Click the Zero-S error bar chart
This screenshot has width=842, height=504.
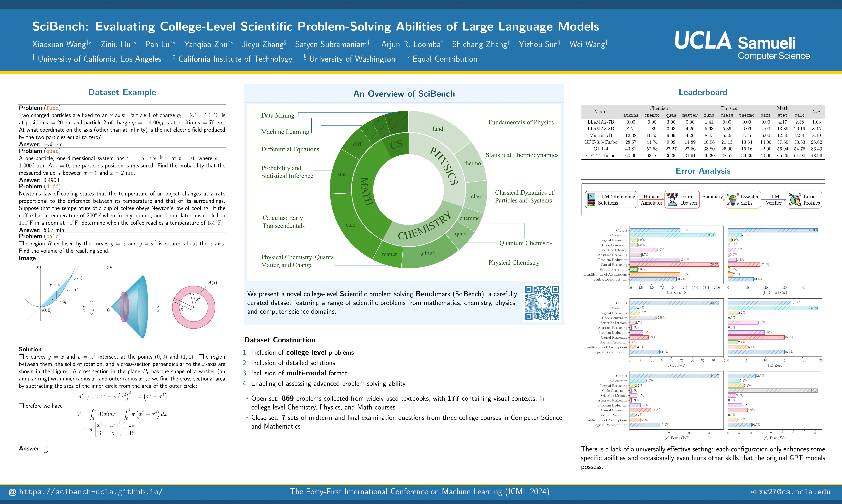coord(676,255)
